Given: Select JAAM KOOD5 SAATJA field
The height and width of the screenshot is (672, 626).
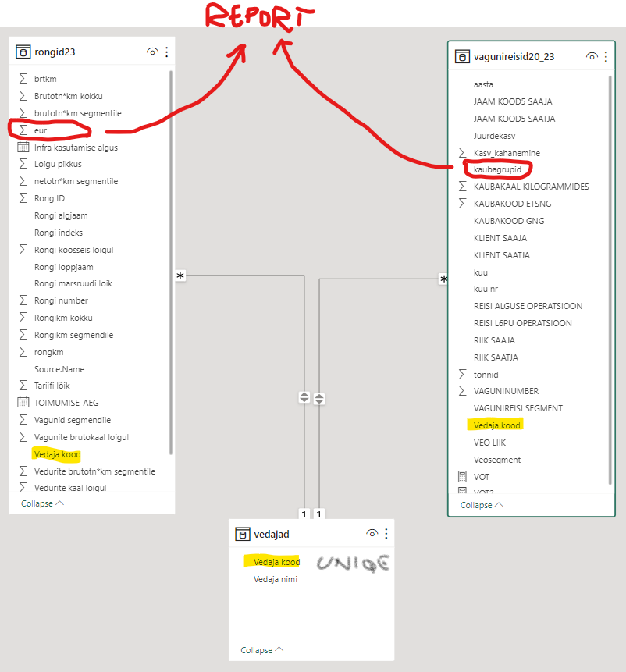Looking at the screenshot, I should 514,119.
